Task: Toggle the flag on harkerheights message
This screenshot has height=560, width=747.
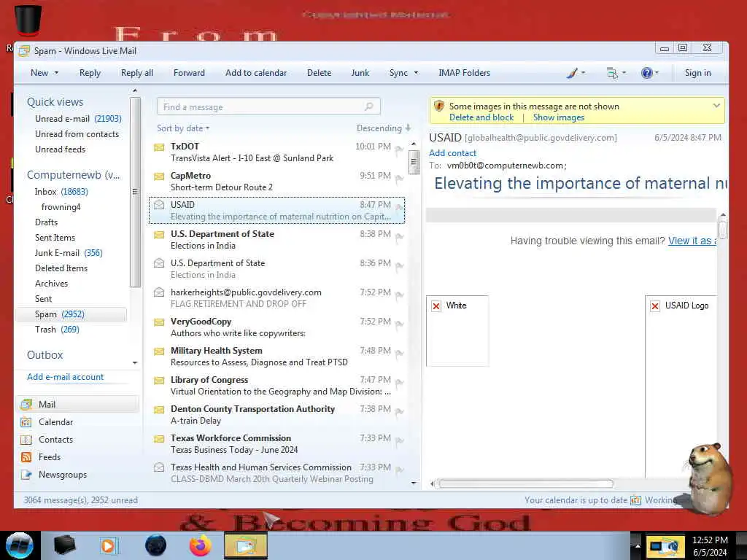Action: (x=399, y=296)
